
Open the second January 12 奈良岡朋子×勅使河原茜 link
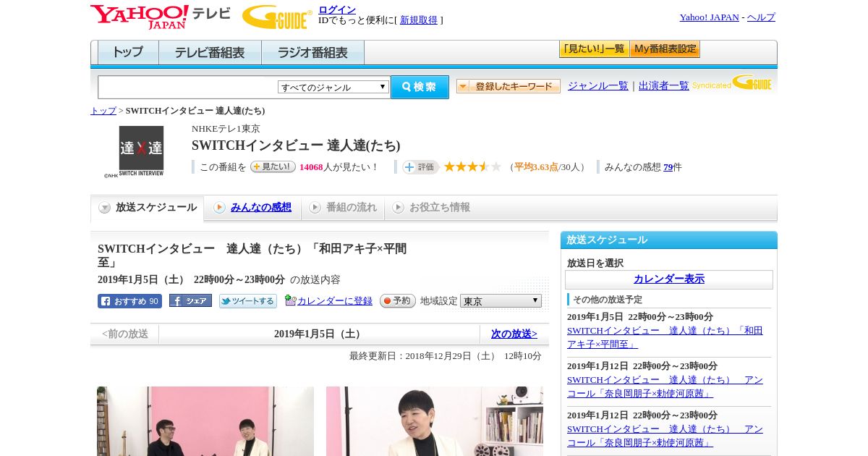(665, 436)
